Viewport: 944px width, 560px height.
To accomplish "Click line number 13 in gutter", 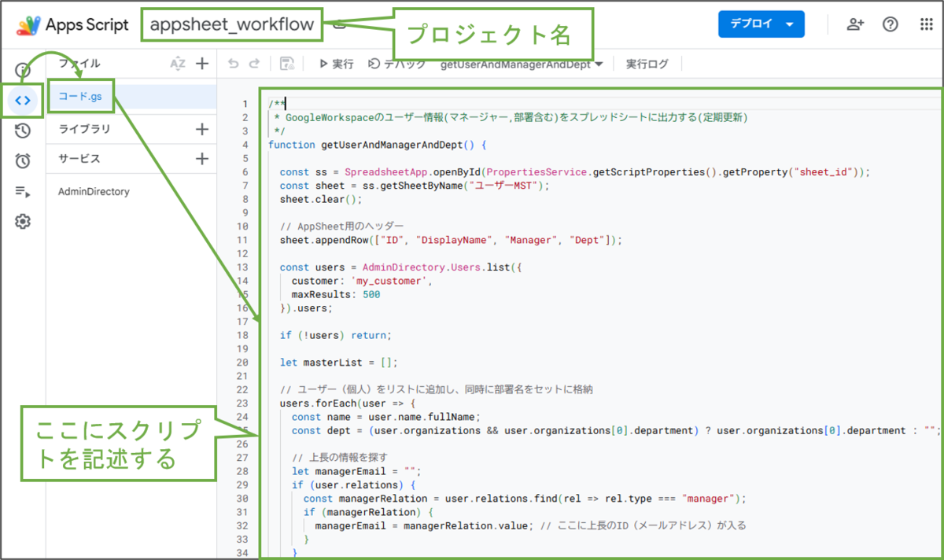I will point(243,267).
